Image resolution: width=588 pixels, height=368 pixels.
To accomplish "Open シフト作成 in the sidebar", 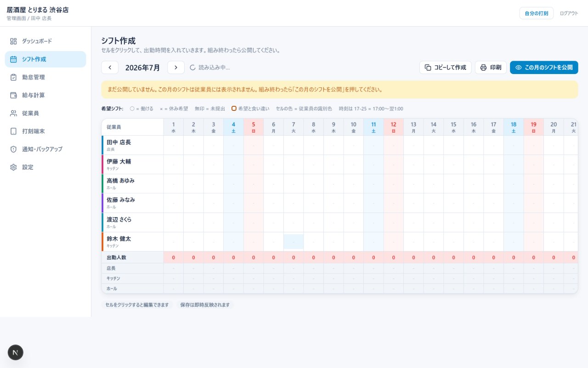I will pos(45,59).
